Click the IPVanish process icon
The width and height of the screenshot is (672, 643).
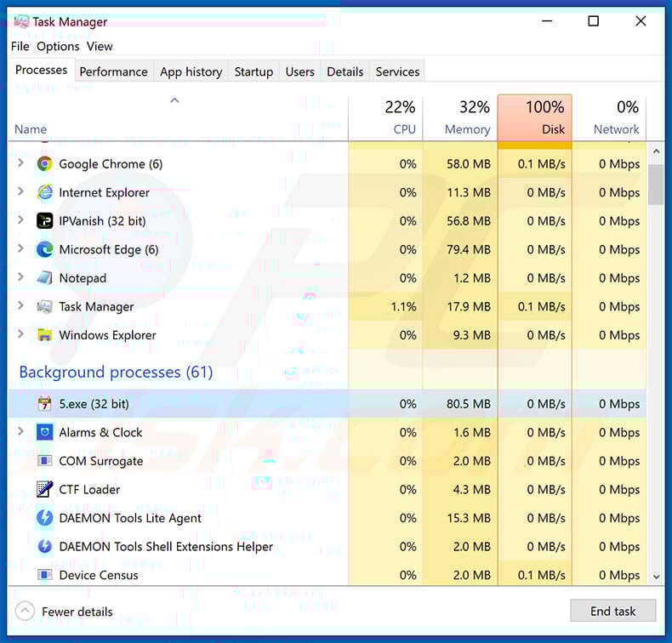click(x=44, y=221)
